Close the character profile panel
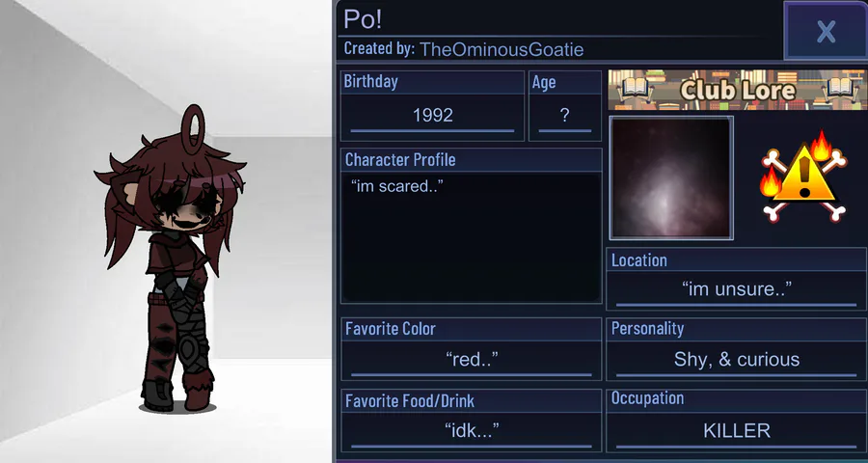Screen dimensions: 868x463 tap(826, 31)
